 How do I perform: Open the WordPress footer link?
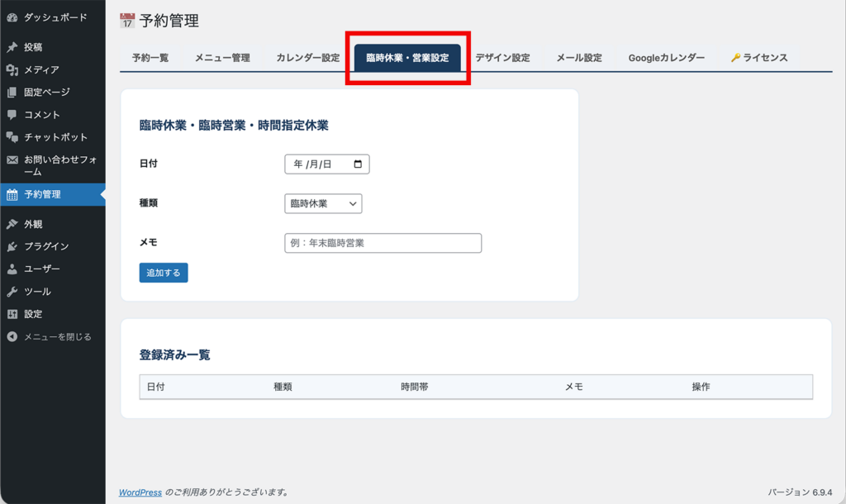[139, 492]
